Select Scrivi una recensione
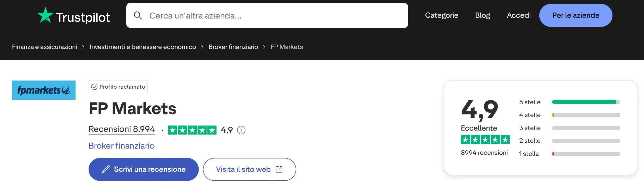Image resolution: width=644 pixels, height=184 pixels. [x=143, y=169]
